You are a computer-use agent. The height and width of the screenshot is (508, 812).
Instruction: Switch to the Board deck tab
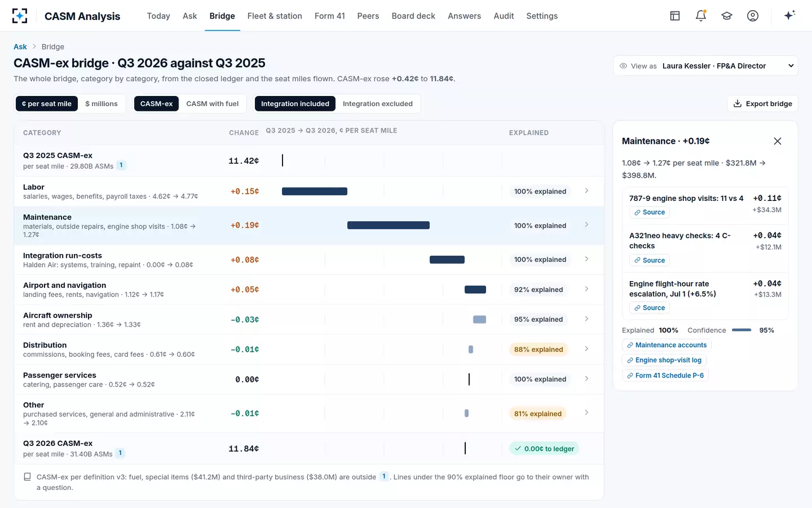pyautogui.click(x=413, y=16)
